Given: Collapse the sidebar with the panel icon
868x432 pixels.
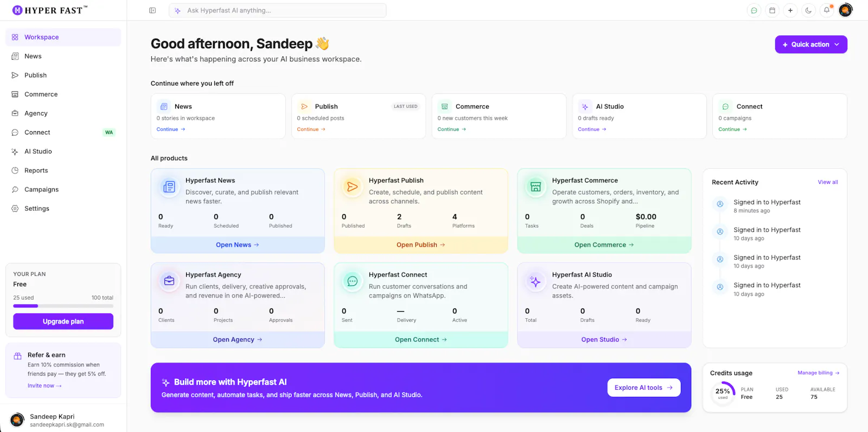Looking at the screenshot, I should [x=152, y=10].
